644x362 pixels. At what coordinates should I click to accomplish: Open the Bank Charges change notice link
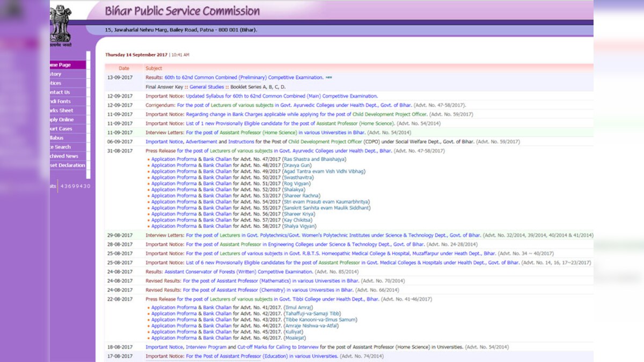[x=306, y=114]
